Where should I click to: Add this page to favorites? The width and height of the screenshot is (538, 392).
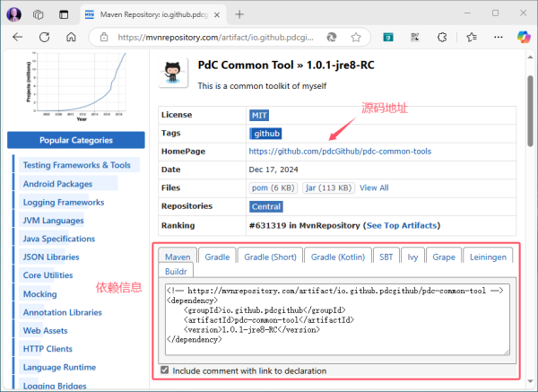(356, 37)
